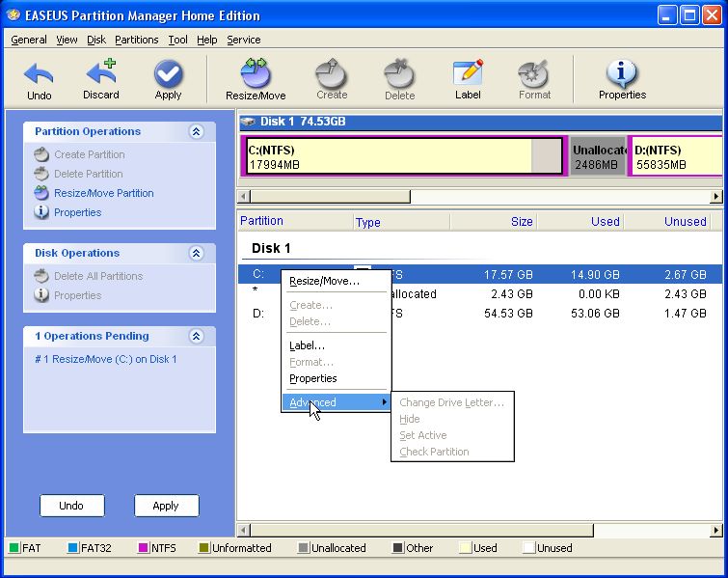Sort by the Partition column header
The height and width of the screenshot is (578, 728).
point(295,221)
